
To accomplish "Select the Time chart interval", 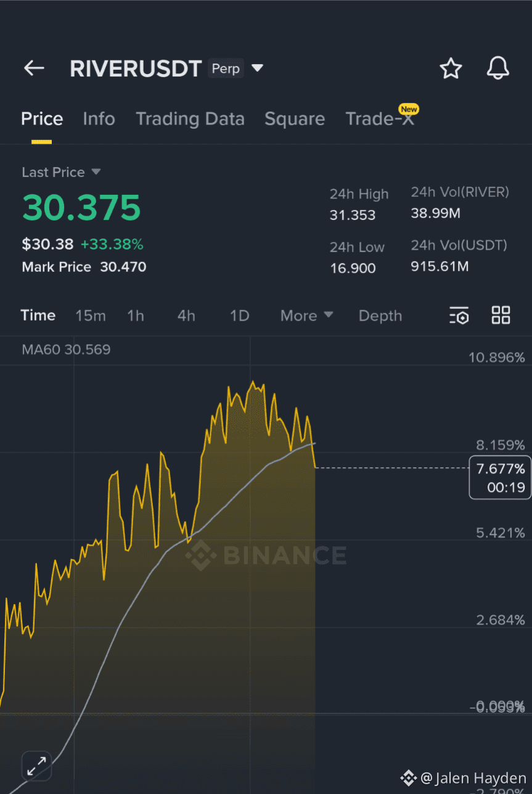I will [x=38, y=316].
